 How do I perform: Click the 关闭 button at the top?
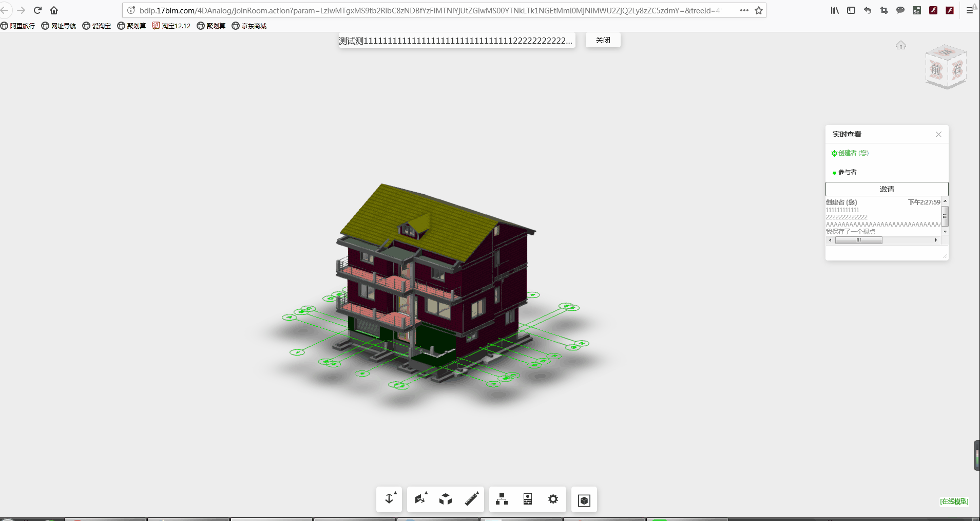coord(603,40)
